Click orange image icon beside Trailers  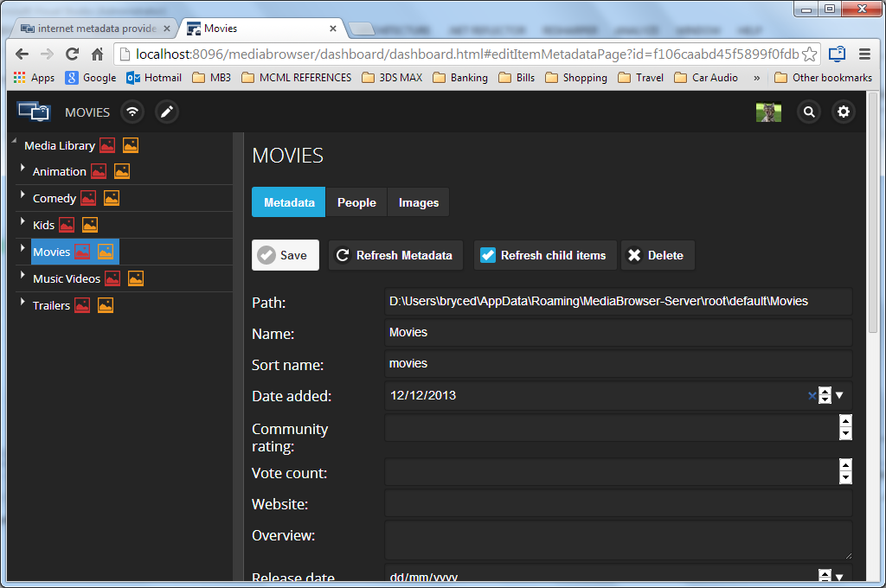click(x=106, y=305)
